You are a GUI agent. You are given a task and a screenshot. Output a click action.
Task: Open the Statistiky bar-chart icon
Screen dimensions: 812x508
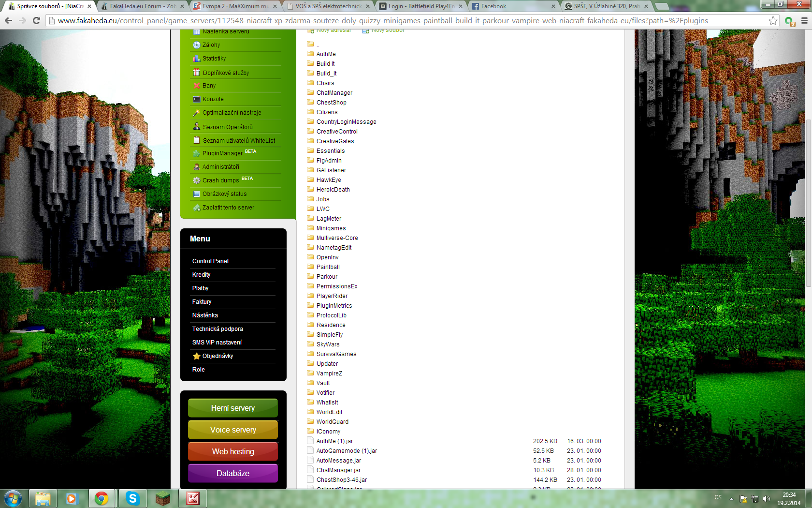click(x=197, y=58)
